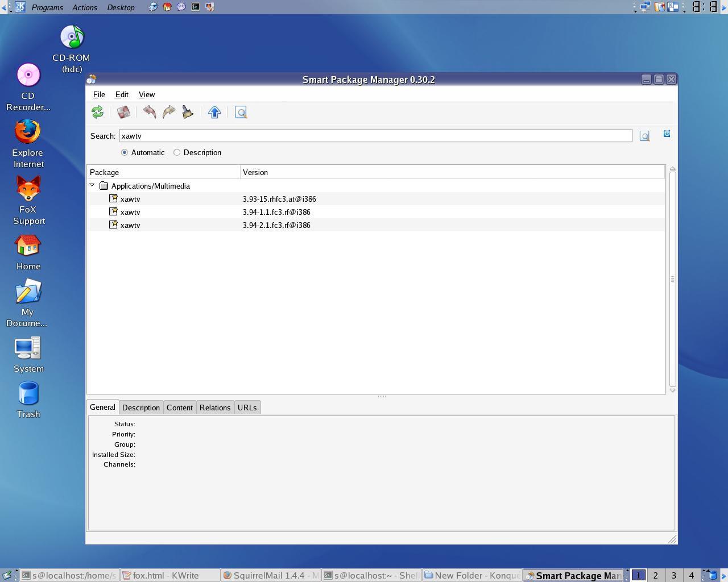Image resolution: width=728 pixels, height=582 pixels.
Task: Switch to the Relations tab
Action: tap(215, 408)
